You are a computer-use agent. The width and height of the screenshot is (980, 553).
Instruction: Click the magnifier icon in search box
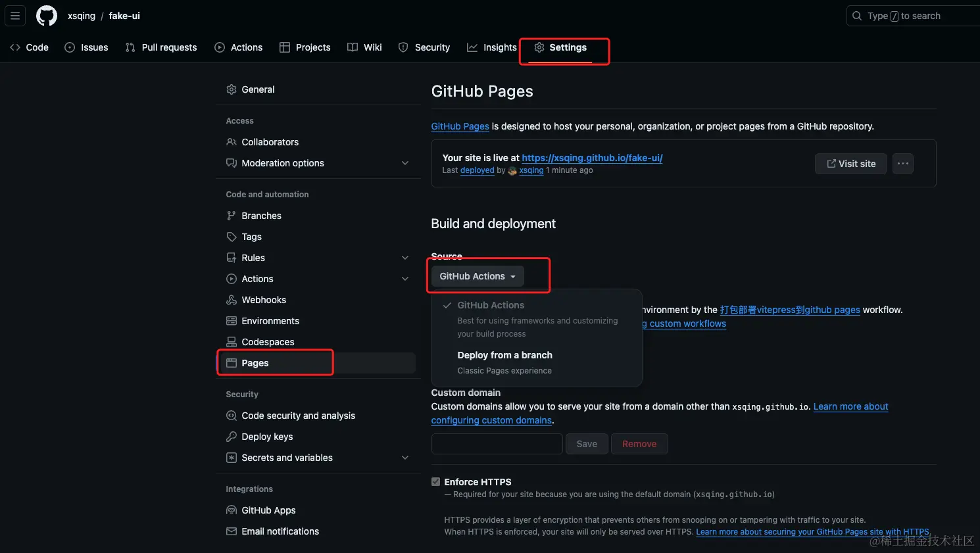coord(857,16)
